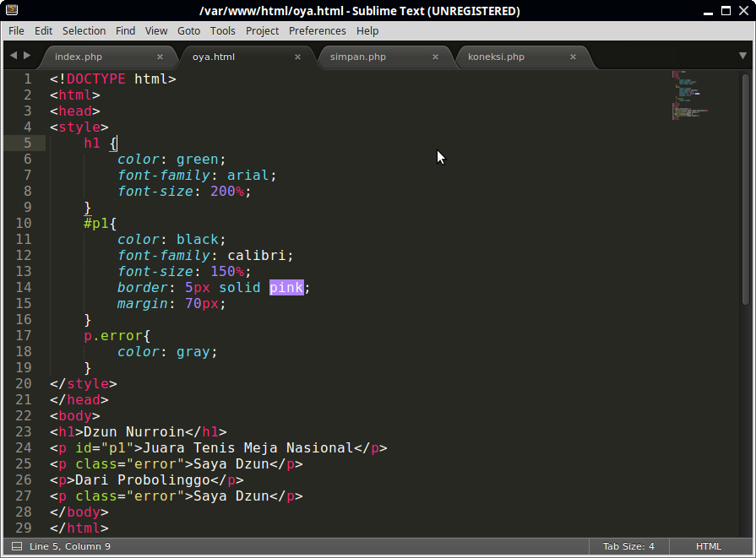
Task: Maximize the Sublime Text window
Action: [x=726, y=11]
